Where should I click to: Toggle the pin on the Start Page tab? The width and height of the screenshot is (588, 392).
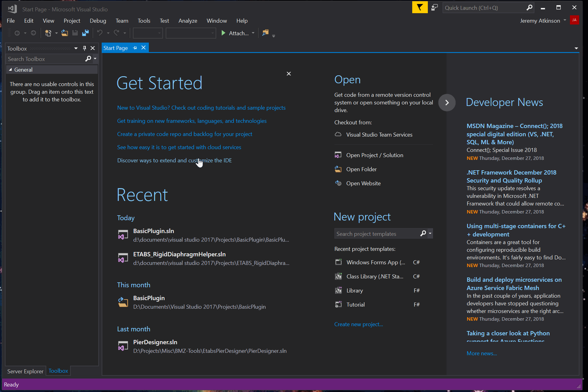point(135,48)
